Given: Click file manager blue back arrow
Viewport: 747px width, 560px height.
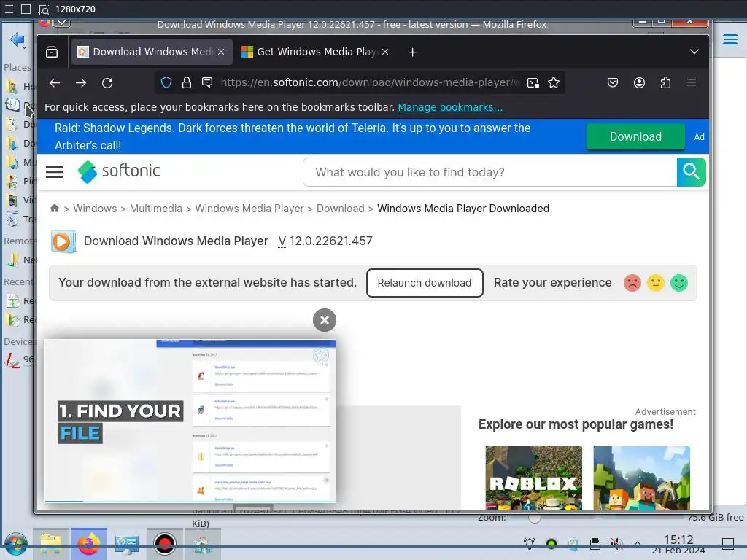Looking at the screenshot, I should coord(18,39).
